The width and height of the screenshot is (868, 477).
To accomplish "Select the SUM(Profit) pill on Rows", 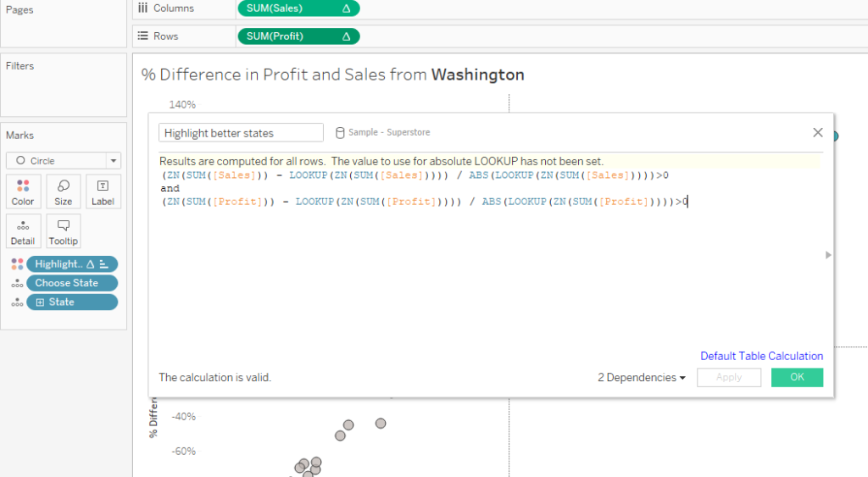I will pyautogui.click(x=298, y=36).
